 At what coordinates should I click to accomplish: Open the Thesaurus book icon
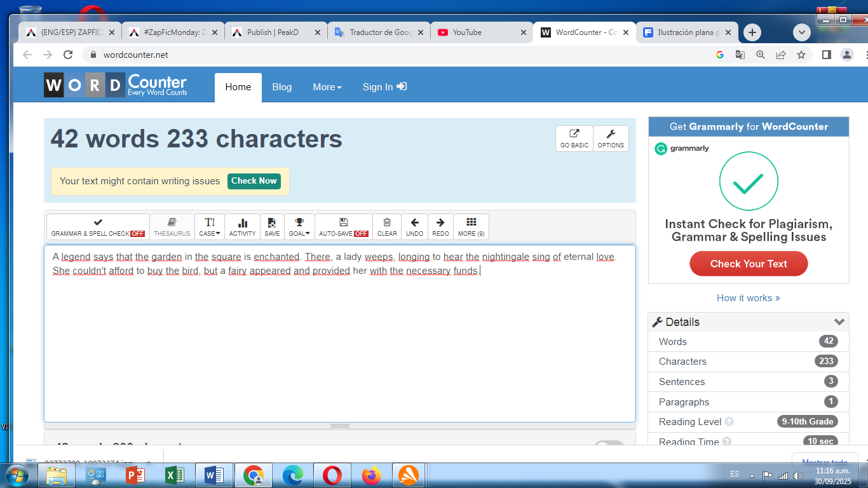click(172, 227)
